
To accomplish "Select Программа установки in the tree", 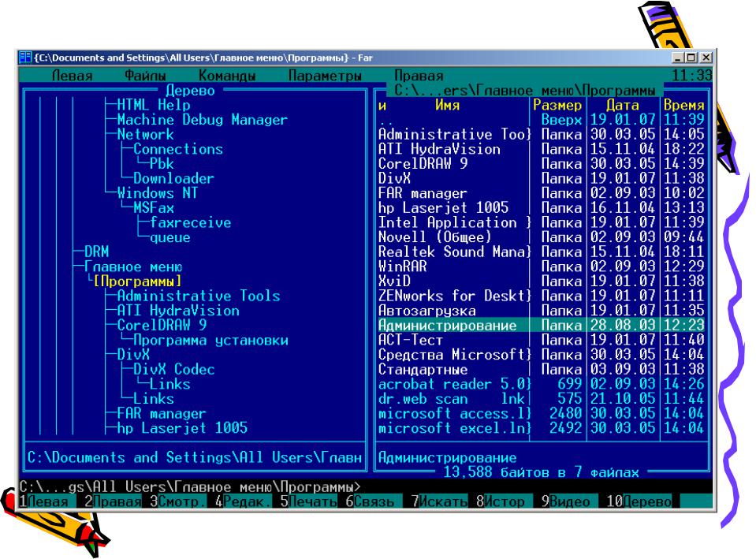I will [x=210, y=340].
